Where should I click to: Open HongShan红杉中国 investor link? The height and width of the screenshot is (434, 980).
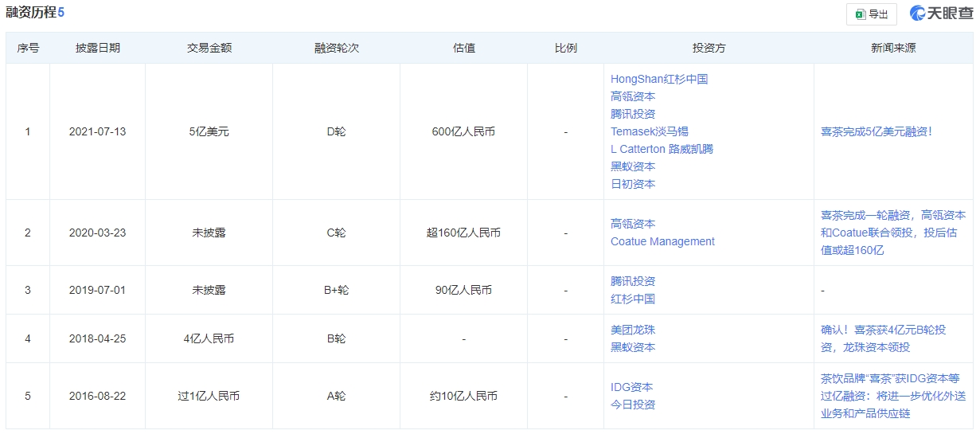(x=658, y=79)
